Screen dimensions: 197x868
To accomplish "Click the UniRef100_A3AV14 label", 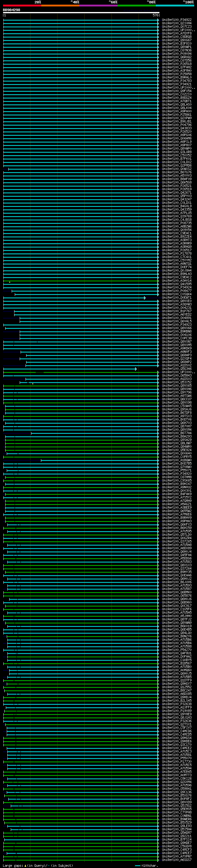I will (176, 281).
